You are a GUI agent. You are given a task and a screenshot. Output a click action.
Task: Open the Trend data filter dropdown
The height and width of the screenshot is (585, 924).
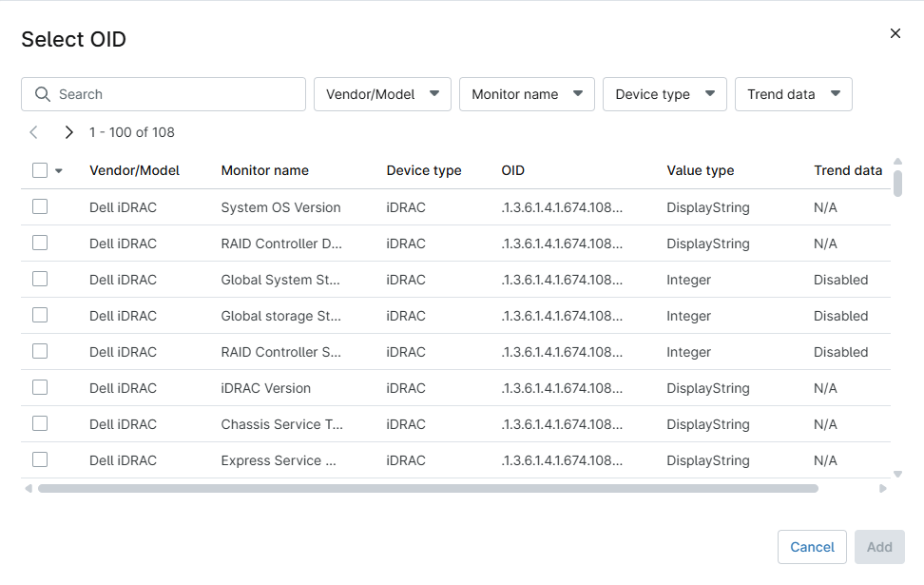793,94
